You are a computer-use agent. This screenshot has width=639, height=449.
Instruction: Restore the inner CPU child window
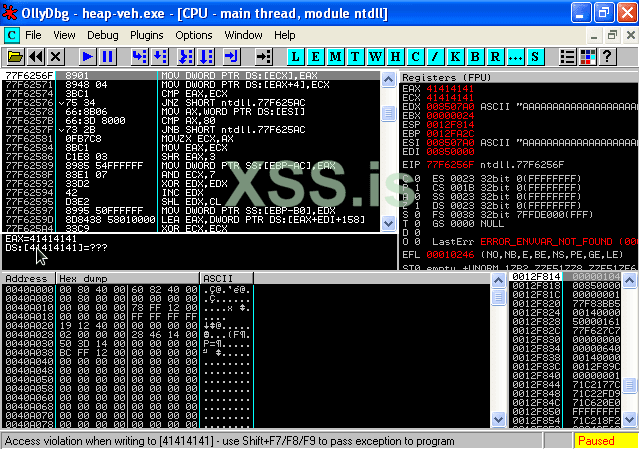click(612, 35)
